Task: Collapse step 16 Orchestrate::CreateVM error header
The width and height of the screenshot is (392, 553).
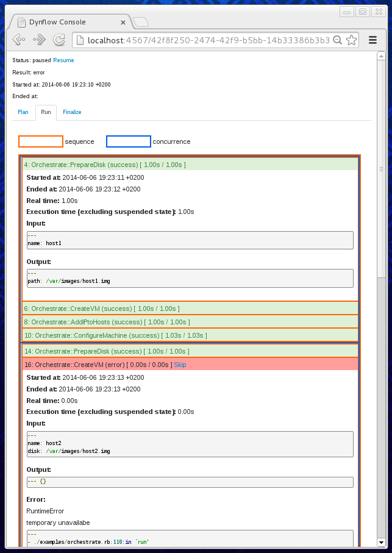Action: click(190, 365)
